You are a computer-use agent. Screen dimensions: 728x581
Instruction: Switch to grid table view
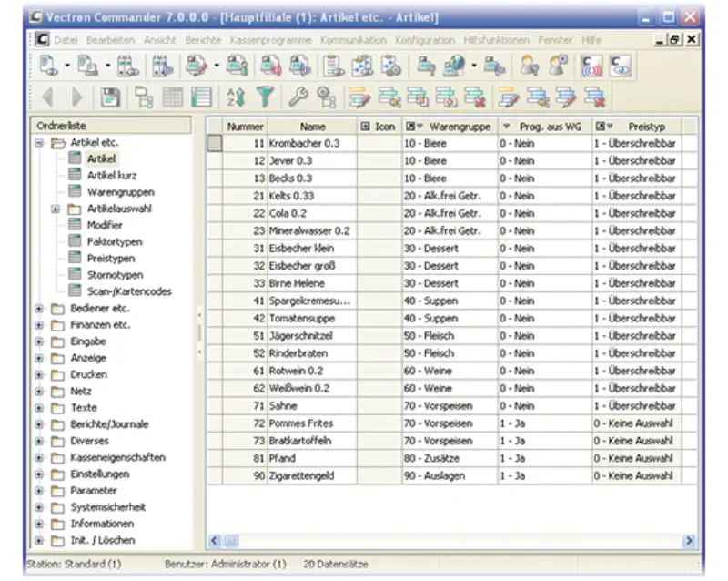tap(173, 97)
